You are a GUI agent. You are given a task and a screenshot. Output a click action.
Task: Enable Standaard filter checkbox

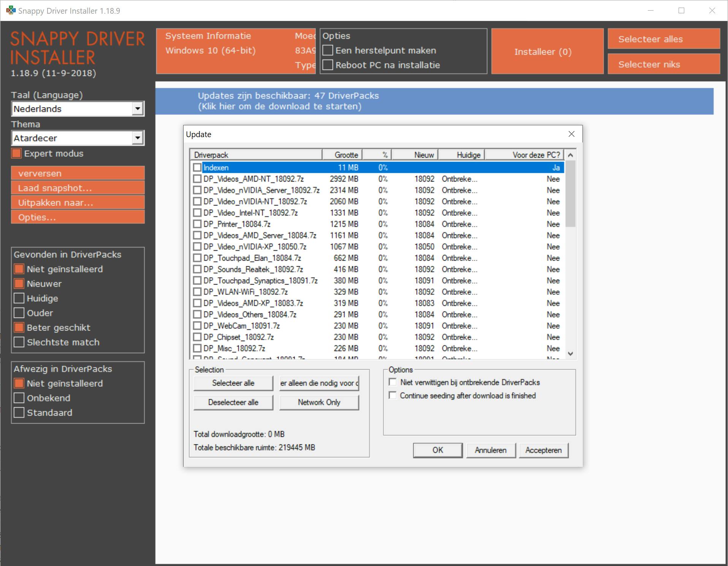click(19, 413)
